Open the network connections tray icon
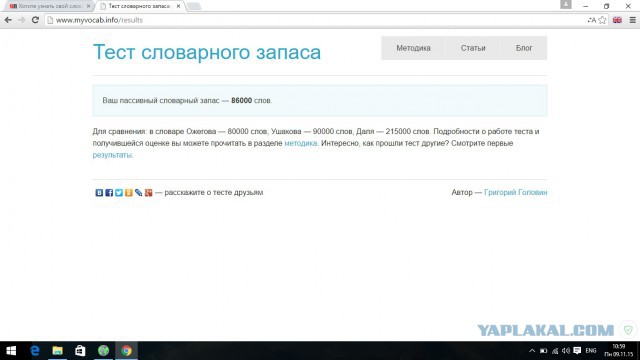This screenshot has height=360, width=640. [555, 351]
